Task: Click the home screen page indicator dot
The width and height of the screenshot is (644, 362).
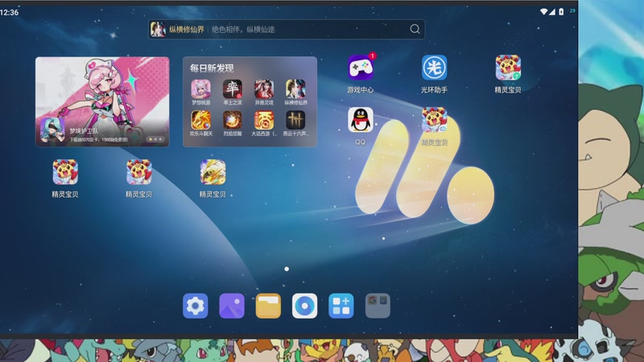Action: [287, 269]
